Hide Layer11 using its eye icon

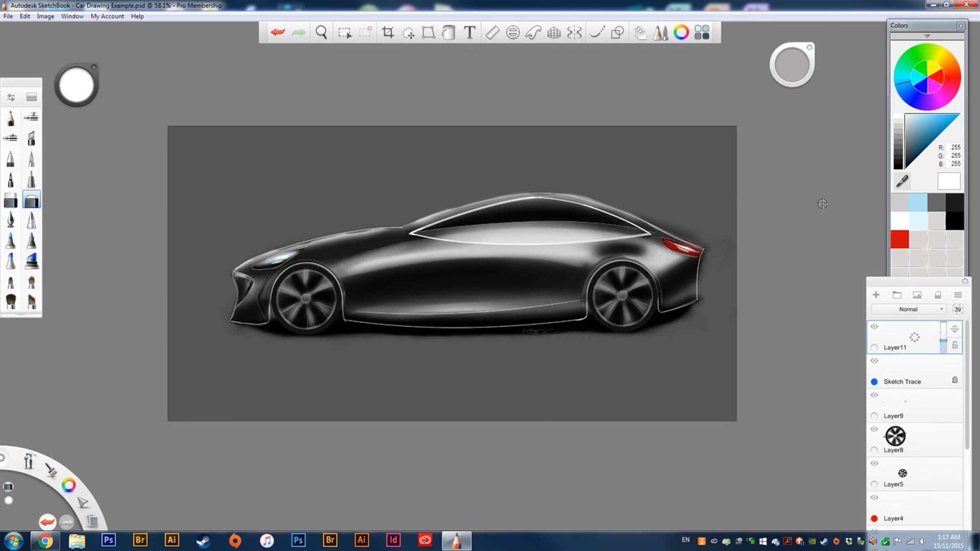[874, 327]
